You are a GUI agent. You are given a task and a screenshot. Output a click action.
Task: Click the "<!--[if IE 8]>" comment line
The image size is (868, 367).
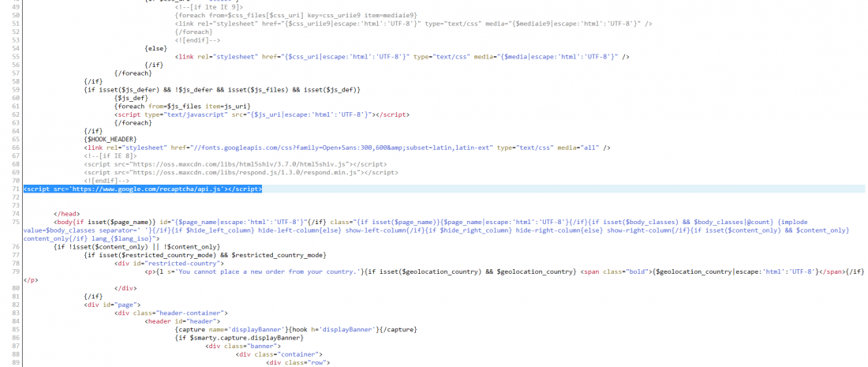[x=110, y=156]
